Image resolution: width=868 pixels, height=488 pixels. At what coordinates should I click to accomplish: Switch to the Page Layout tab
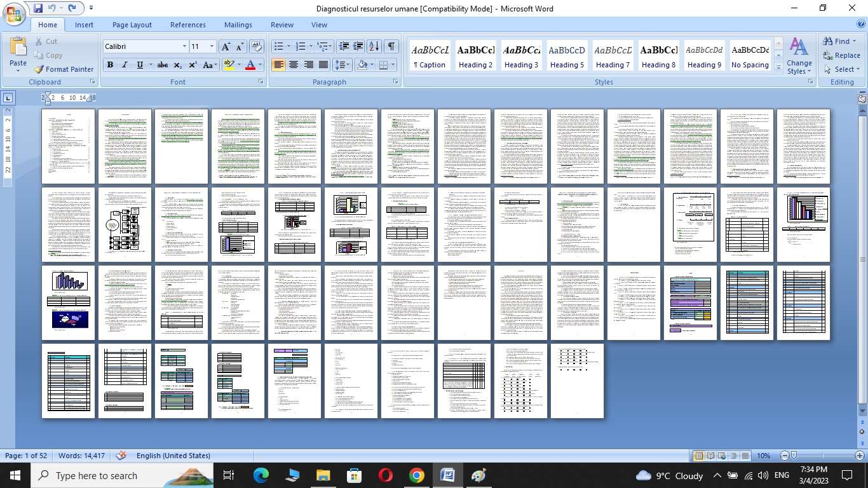point(132,25)
